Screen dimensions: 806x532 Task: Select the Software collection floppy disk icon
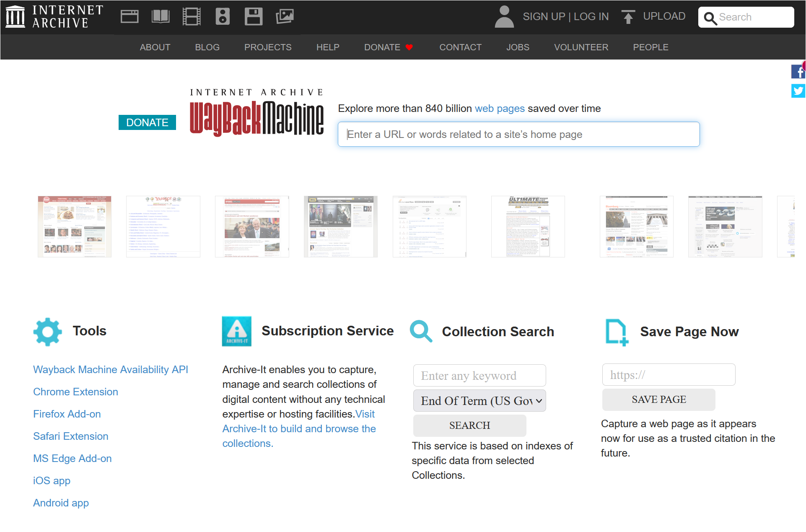(x=254, y=16)
